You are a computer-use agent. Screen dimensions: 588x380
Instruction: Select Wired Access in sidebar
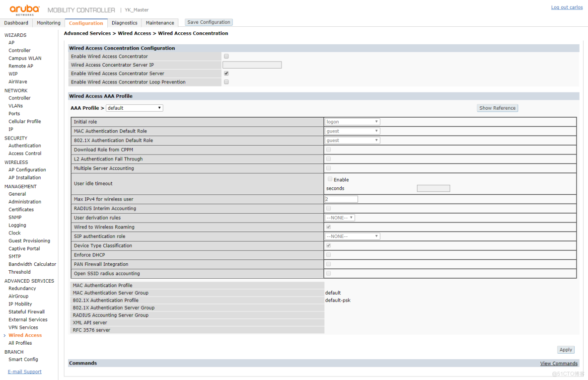[25, 335]
